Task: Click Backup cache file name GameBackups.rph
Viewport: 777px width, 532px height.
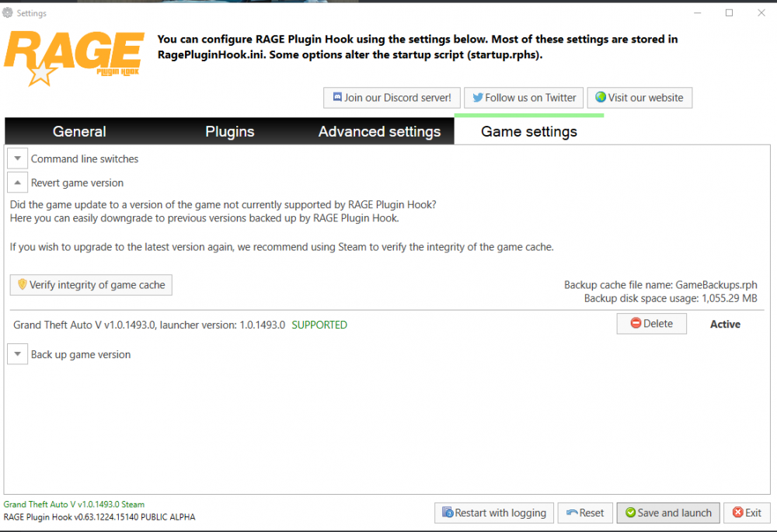Action: [660, 285]
